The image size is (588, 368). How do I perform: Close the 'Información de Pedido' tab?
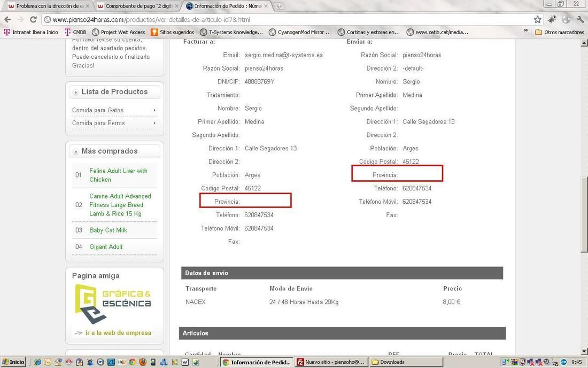pyautogui.click(x=266, y=6)
